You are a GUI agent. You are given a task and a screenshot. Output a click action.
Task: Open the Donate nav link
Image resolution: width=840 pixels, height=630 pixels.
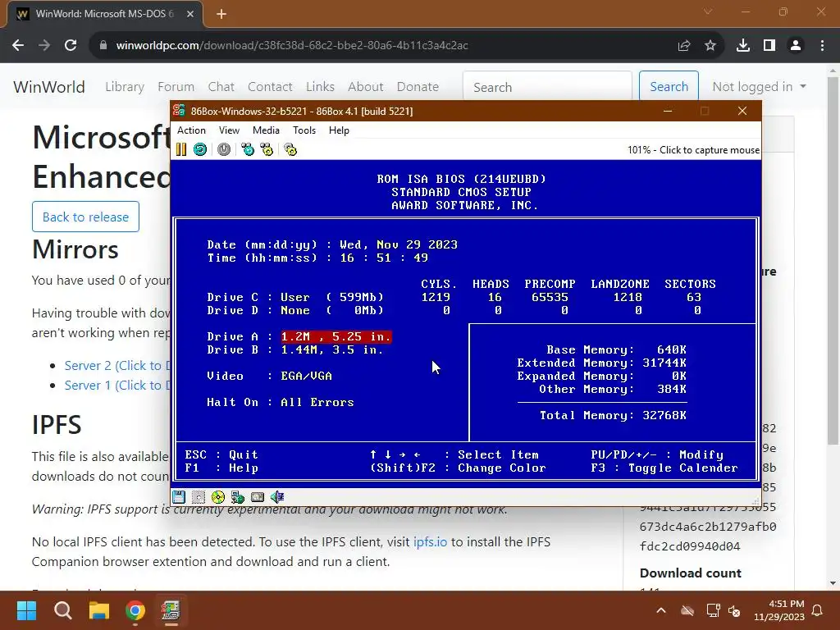[x=418, y=87]
